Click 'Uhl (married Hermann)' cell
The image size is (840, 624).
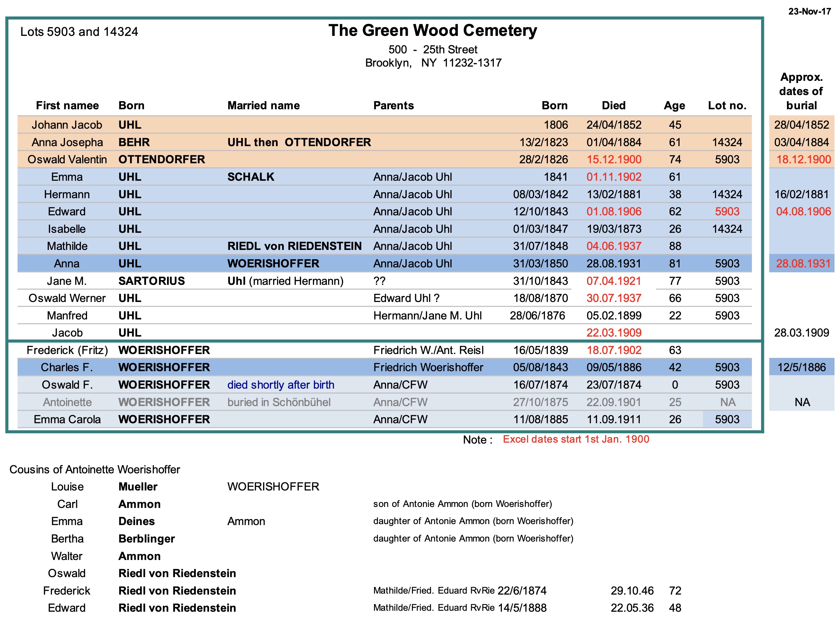(x=285, y=281)
